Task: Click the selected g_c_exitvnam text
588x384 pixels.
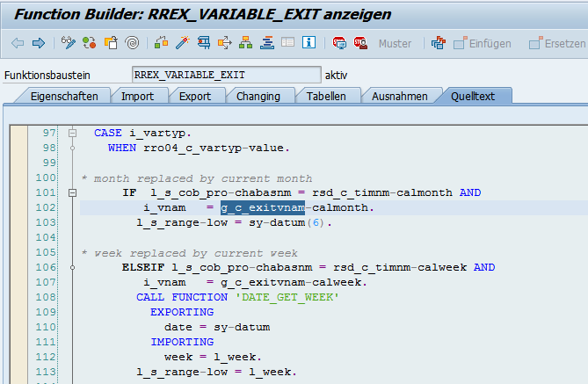Action: pyautogui.click(x=263, y=207)
